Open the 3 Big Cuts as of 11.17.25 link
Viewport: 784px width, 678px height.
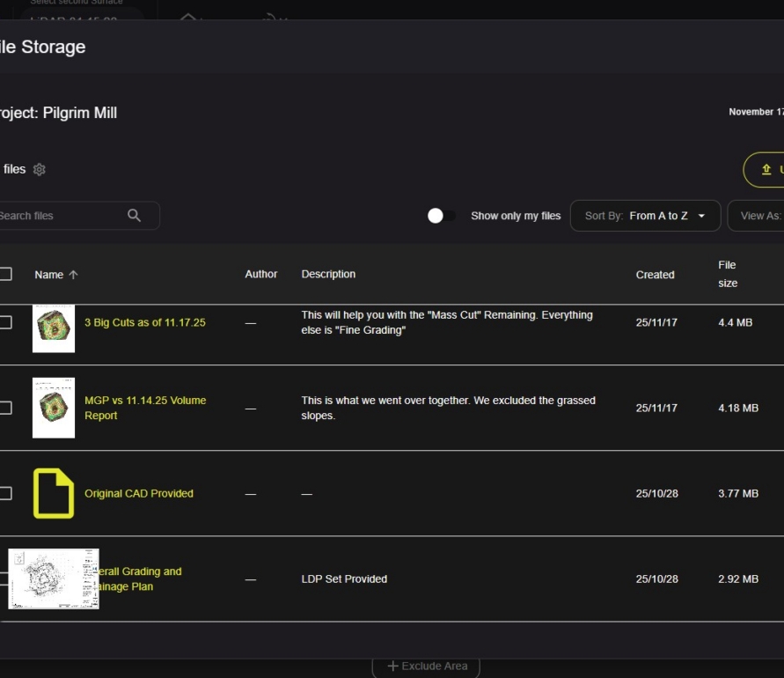click(x=144, y=322)
